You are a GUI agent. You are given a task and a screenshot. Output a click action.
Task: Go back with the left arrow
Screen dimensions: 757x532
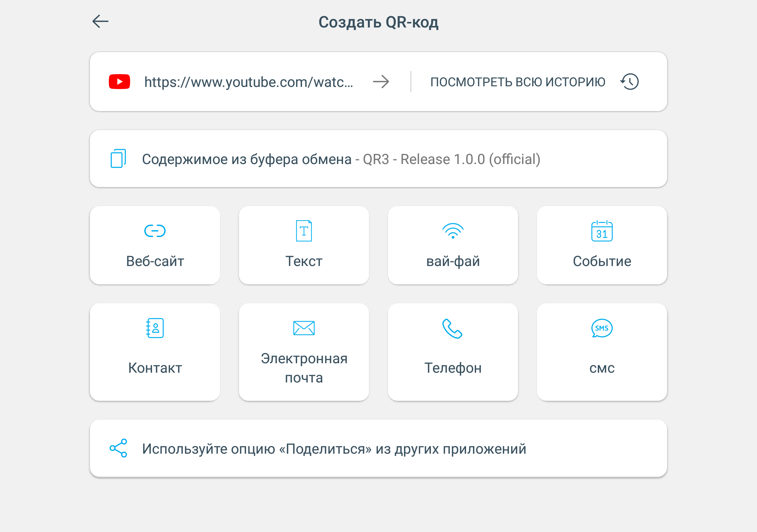(x=100, y=21)
